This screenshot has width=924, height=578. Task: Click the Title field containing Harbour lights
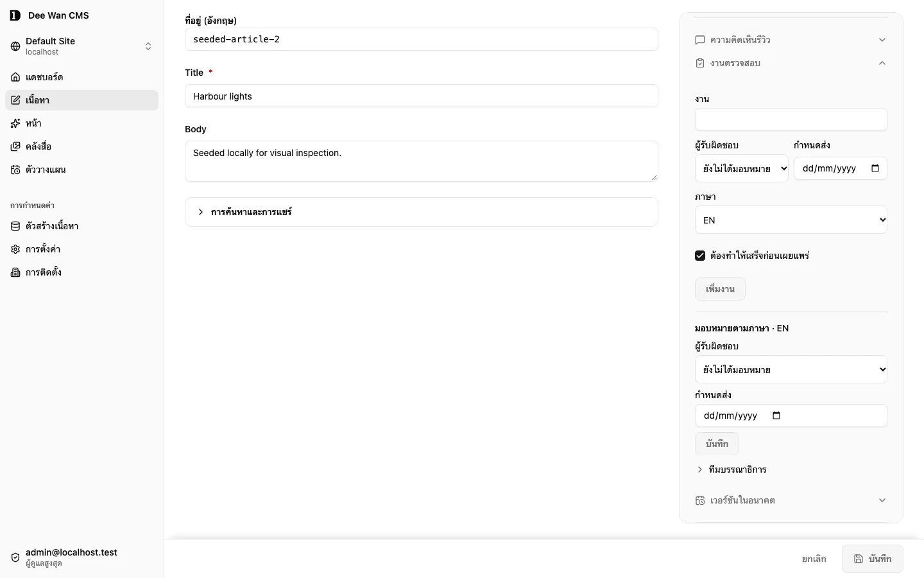422,96
